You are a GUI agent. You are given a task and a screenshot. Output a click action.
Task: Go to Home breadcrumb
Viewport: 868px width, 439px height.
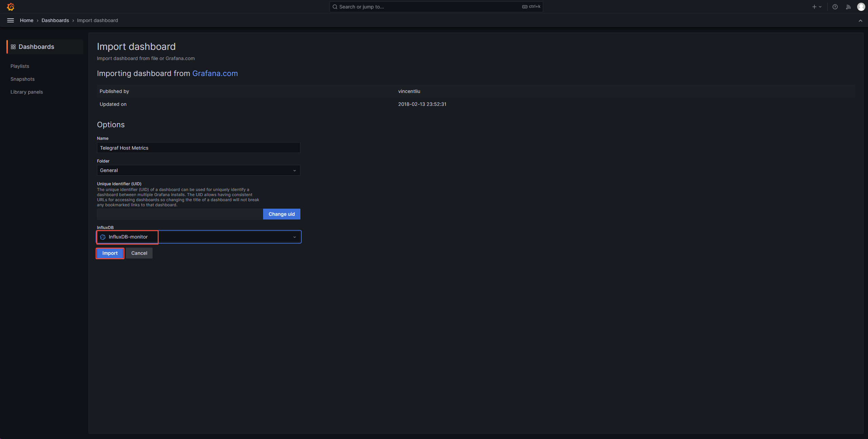(26, 20)
